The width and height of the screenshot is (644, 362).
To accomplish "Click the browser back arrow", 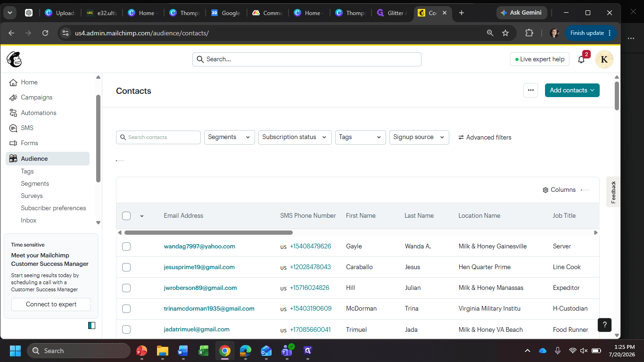I will [x=12, y=33].
